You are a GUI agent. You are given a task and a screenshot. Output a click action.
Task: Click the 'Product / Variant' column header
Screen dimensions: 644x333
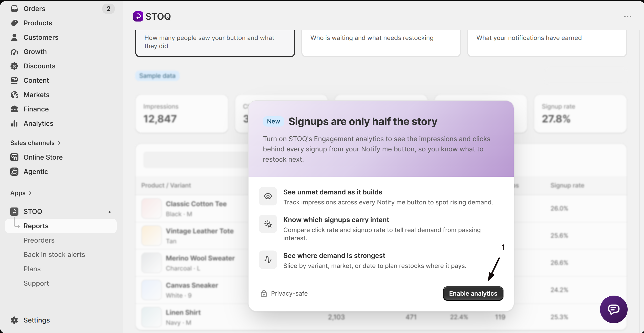click(166, 185)
